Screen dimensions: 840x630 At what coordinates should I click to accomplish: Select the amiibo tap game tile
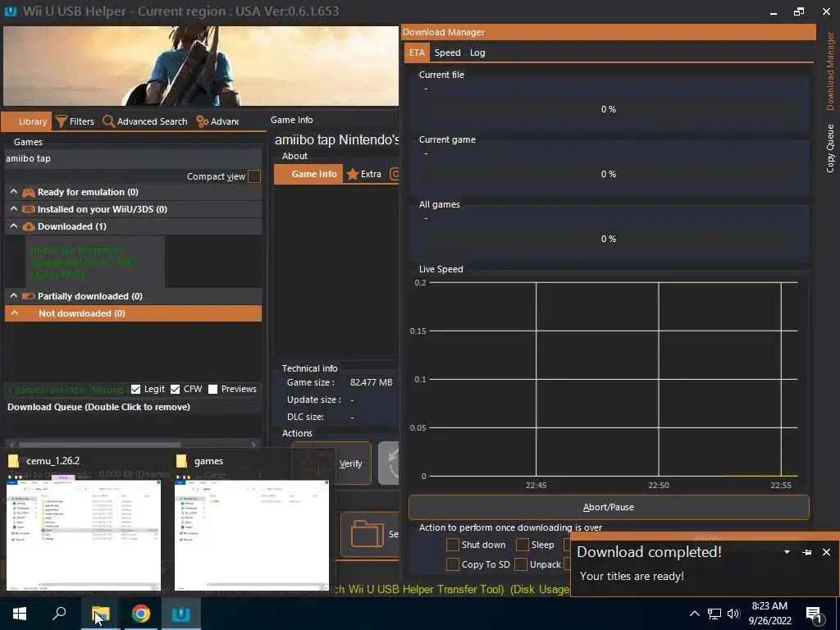(x=95, y=262)
